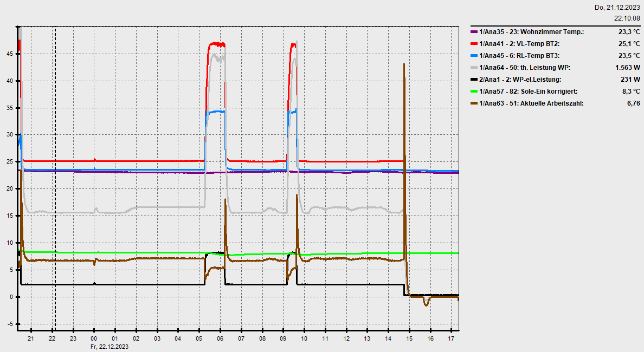Click the black WP-el.Leistung legend swatch

click(474, 80)
